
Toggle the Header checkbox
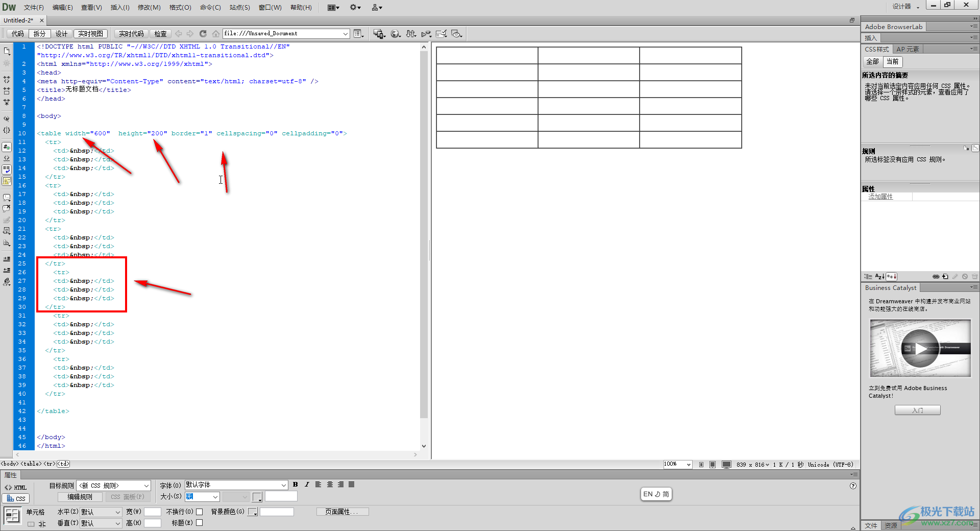click(x=200, y=523)
